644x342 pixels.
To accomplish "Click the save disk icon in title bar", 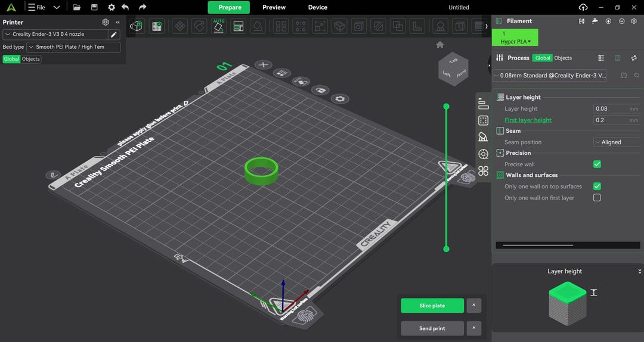I will pos(94,7).
